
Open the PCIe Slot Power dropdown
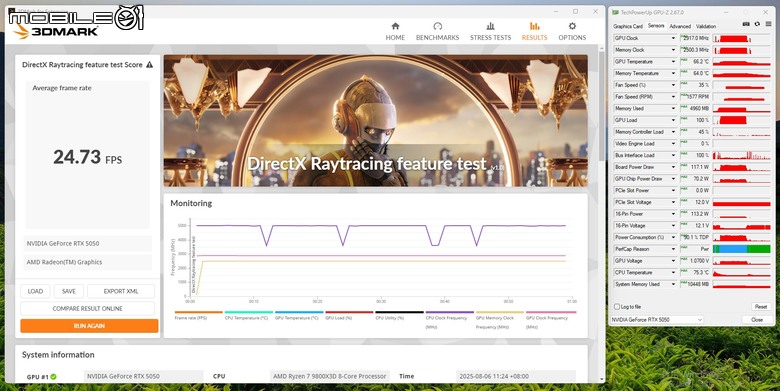tap(674, 191)
